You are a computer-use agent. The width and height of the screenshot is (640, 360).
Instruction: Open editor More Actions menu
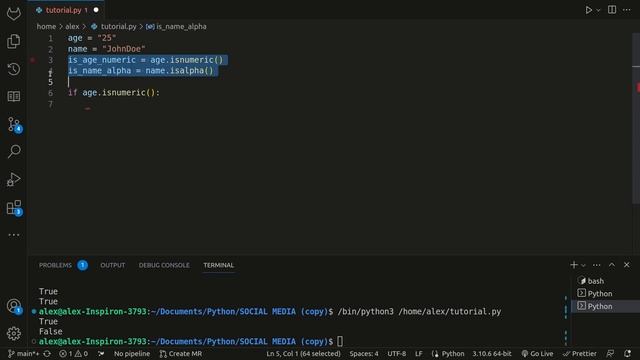click(627, 10)
